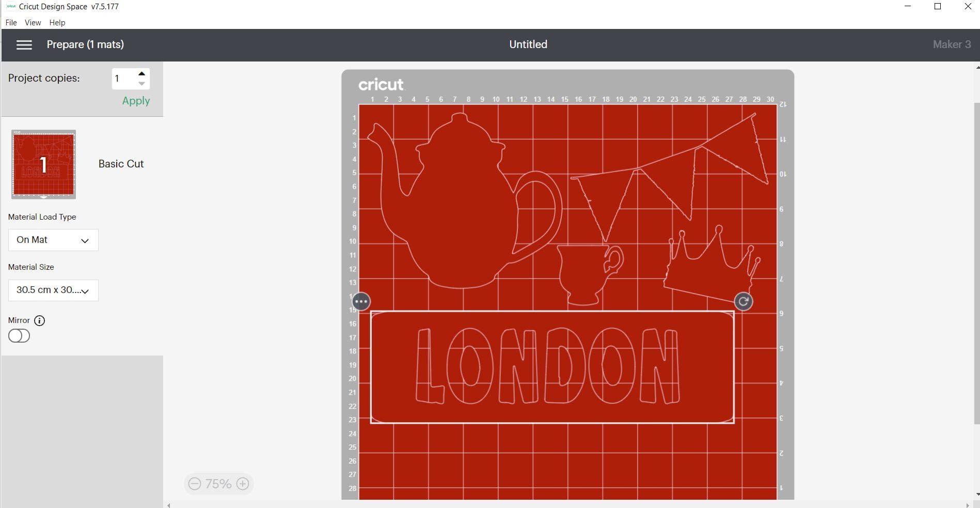
Task: Decrease project copies with down arrow
Action: tap(142, 84)
